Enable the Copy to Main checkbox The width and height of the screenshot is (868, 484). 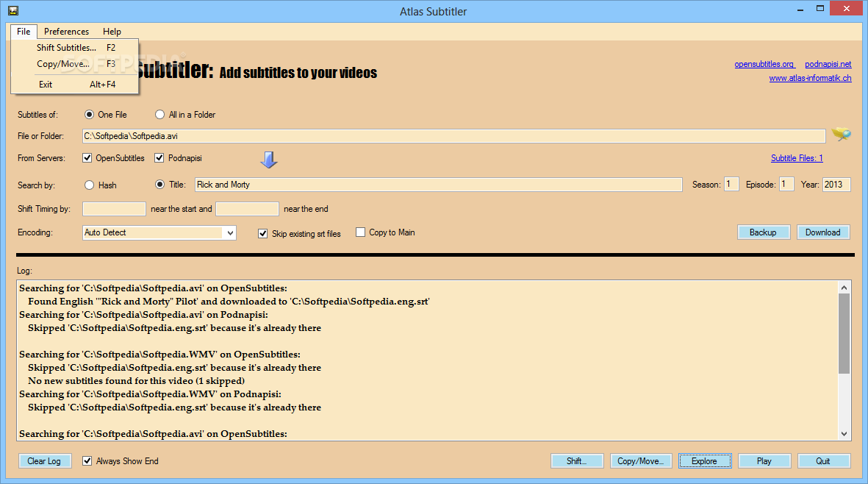[360, 232]
